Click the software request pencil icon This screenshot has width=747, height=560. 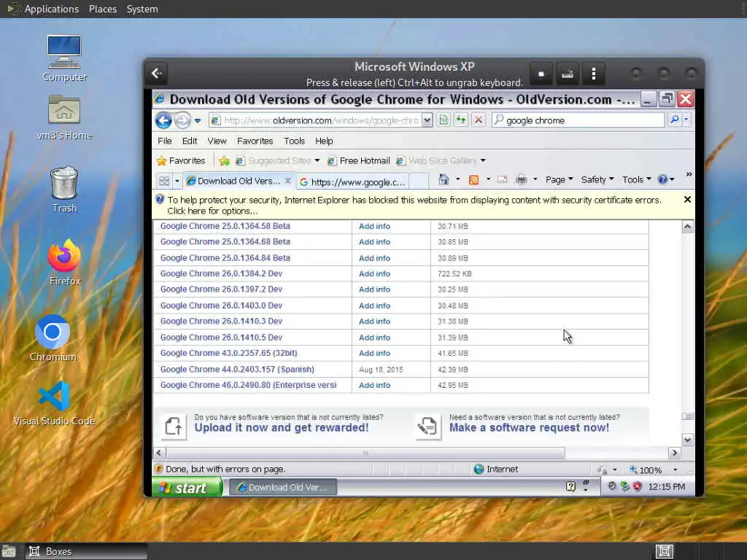tap(427, 426)
